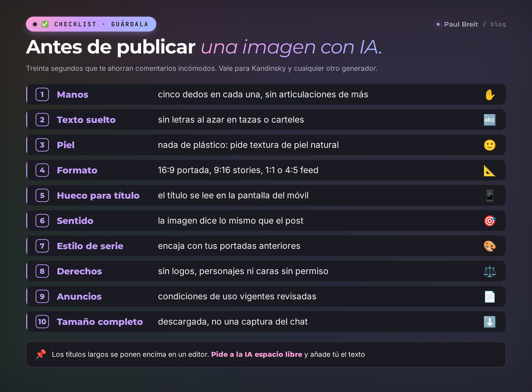
Task: Click the smiley face icon in Piel row
Action: pos(490,145)
